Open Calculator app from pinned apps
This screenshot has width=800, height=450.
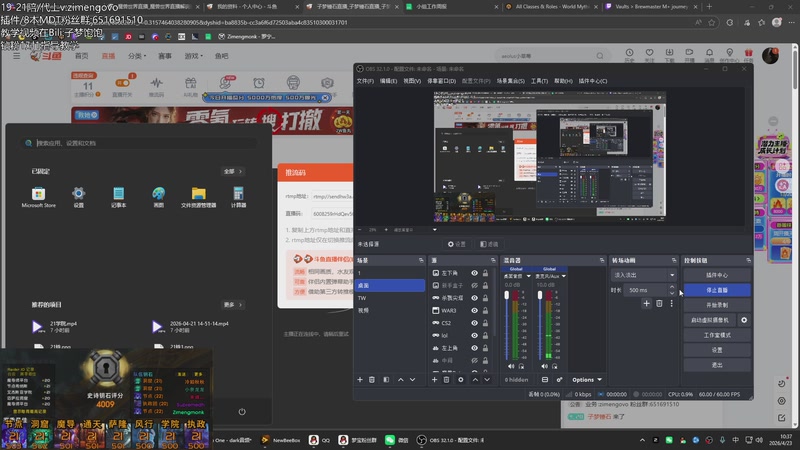pos(238,197)
